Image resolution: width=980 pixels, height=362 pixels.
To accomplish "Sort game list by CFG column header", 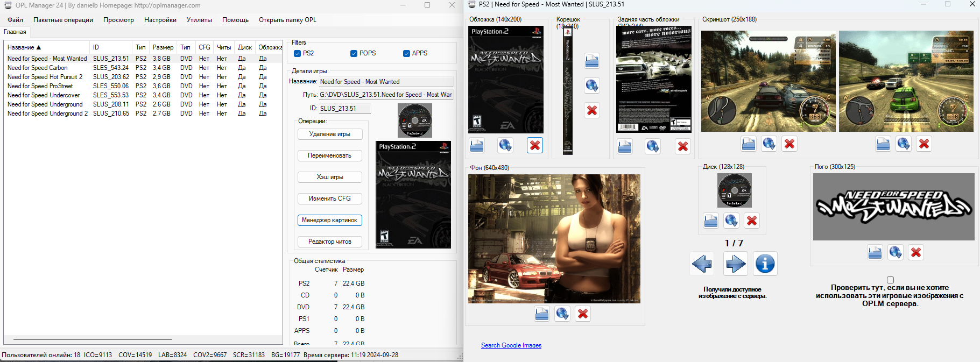I will click(x=205, y=47).
